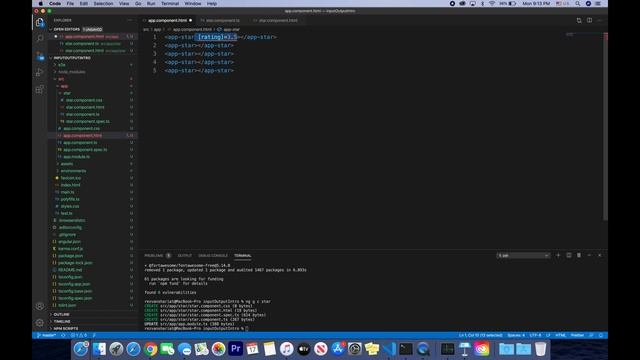Open Chrome from the Dock
The image size is (640, 360).
(x=150, y=349)
